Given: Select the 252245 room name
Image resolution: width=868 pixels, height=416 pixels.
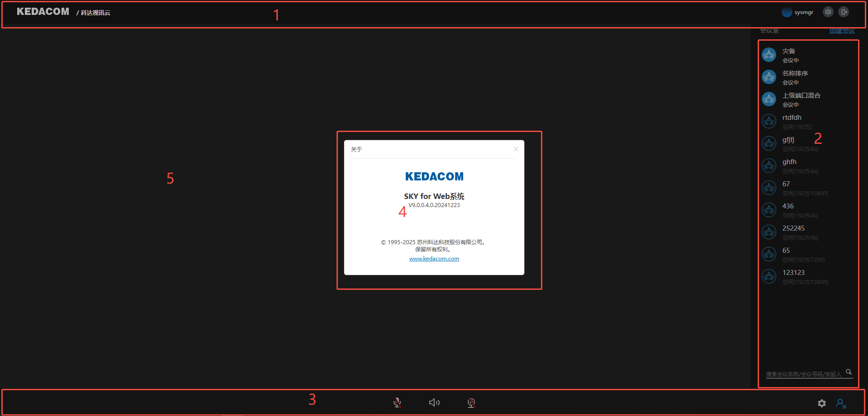Looking at the screenshot, I should tap(794, 228).
